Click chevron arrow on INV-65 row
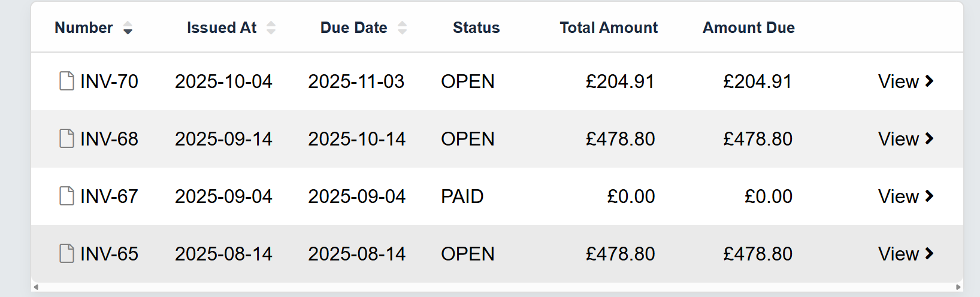This screenshot has height=297, width=980. click(929, 253)
